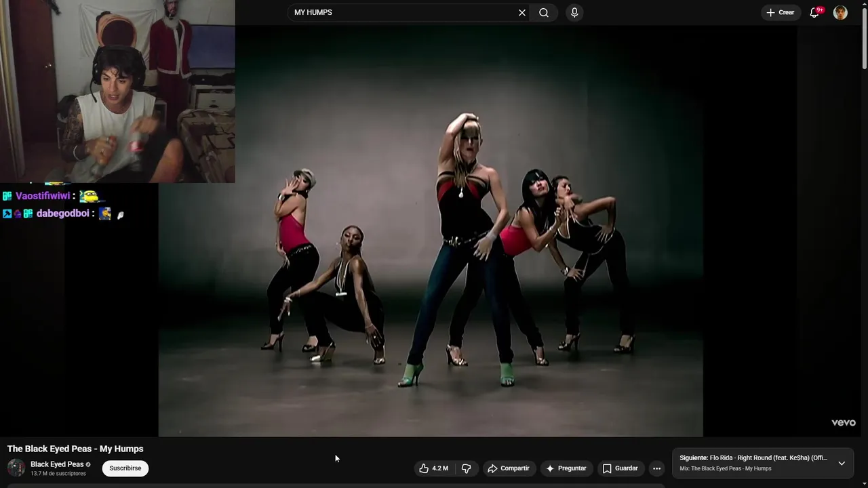Open the Crear menu
This screenshot has width=868, height=488.
(x=780, y=12)
